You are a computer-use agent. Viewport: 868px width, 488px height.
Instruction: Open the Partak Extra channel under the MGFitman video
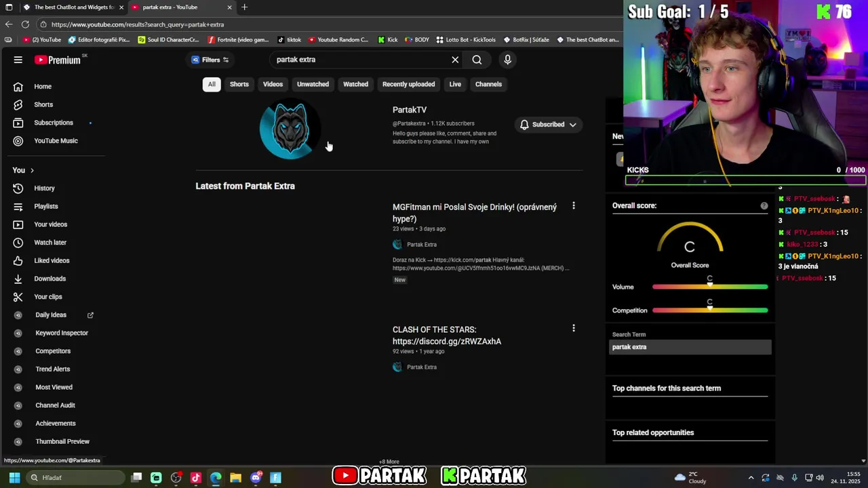click(x=421, y=245)
